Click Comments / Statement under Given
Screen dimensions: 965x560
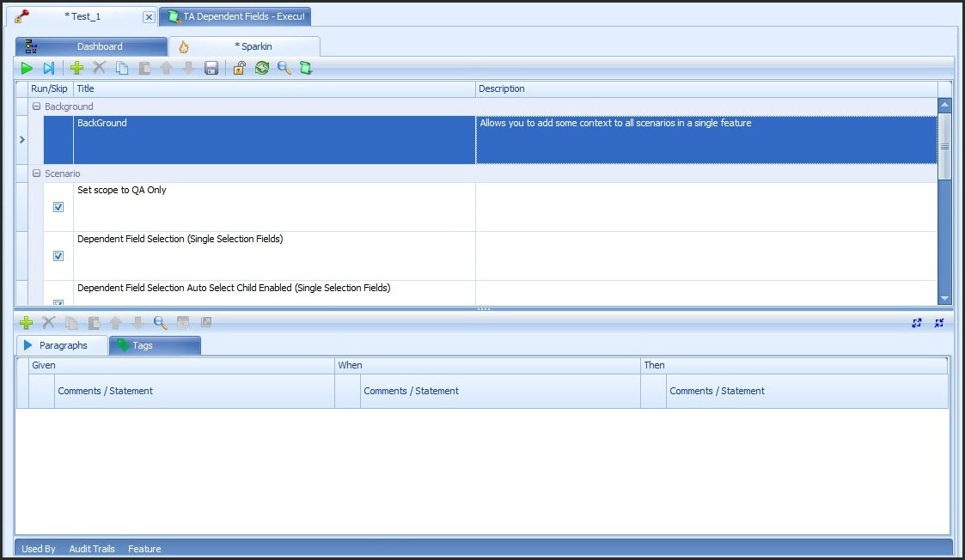pyautogui.click(x=194, y=392)
